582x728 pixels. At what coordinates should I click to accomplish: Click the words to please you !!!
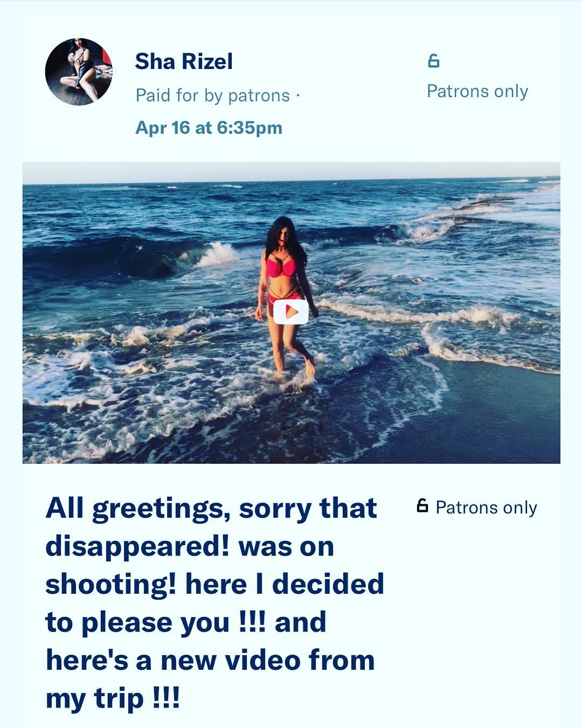(155, 623)
